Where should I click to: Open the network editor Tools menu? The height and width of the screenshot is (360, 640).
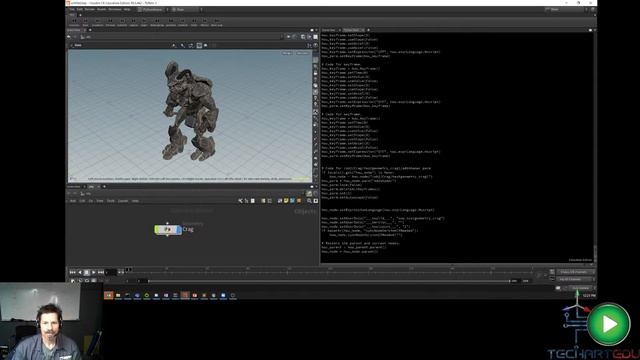111,201
